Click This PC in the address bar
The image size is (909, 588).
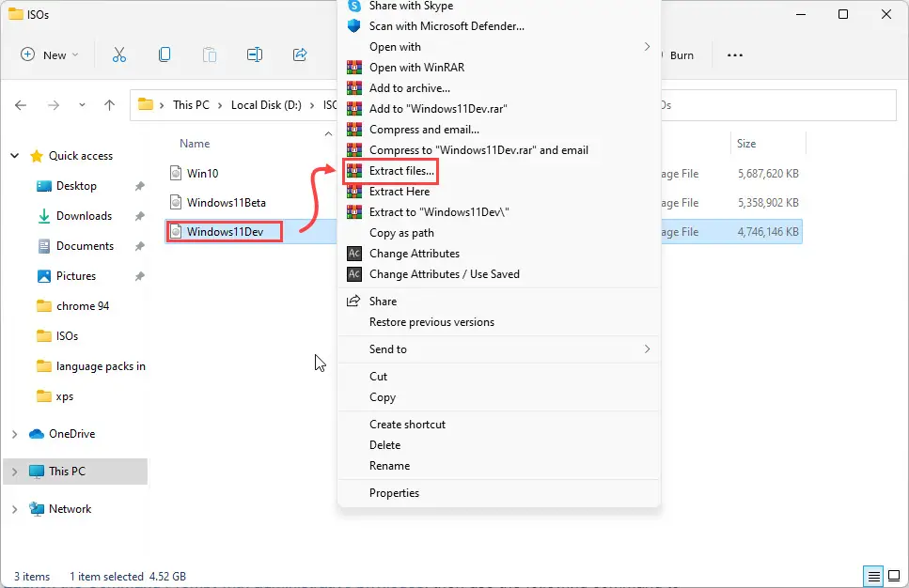pyautogui.click(x=191, y=105)
